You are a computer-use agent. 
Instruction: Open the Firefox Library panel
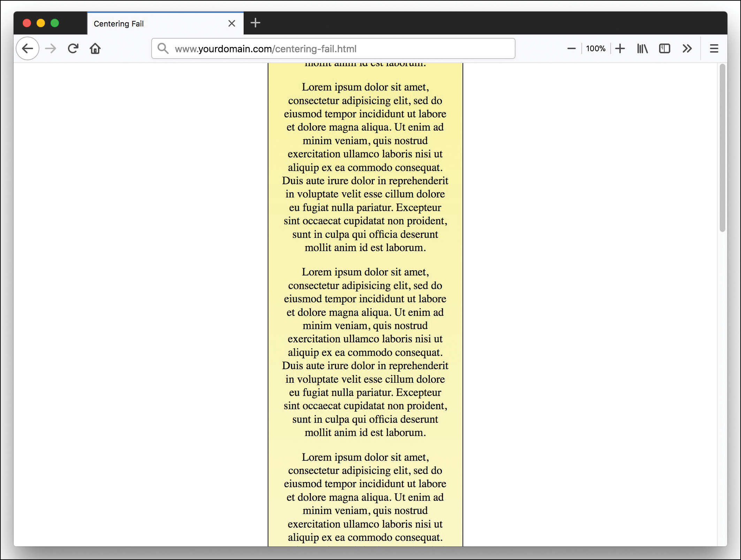click(642, 48)
